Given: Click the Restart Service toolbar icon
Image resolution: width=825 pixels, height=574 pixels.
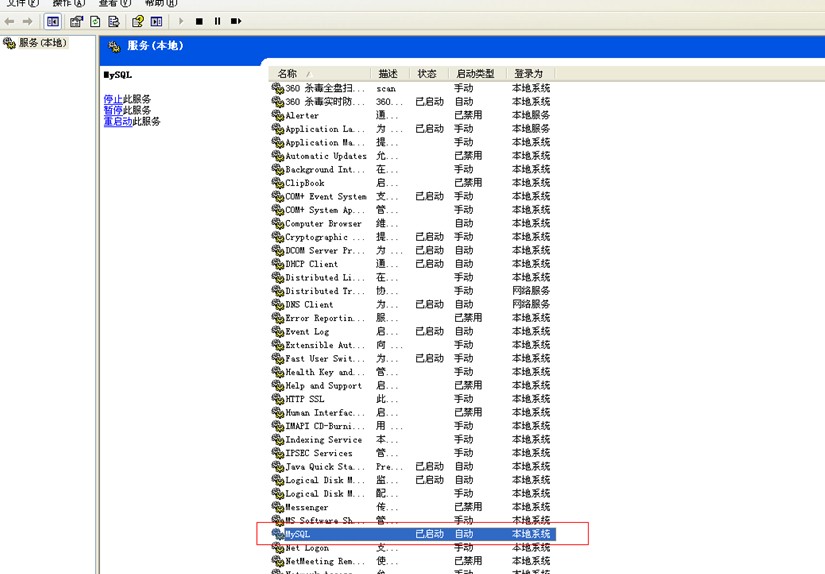Looking at the screenshot, I should point(236,22).
